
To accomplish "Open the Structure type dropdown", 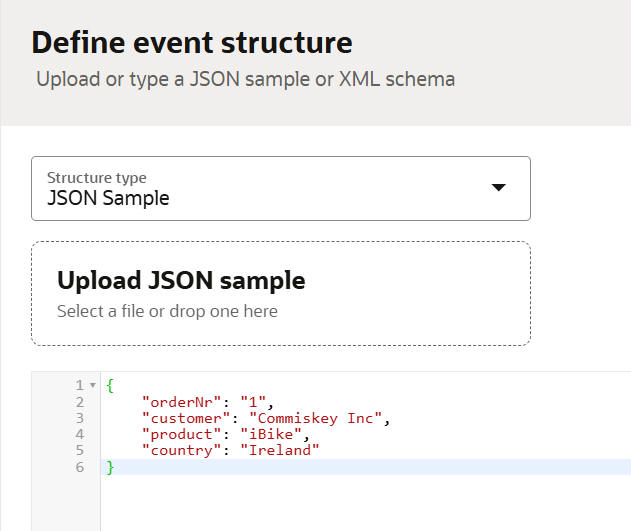I will pos(280,188).
